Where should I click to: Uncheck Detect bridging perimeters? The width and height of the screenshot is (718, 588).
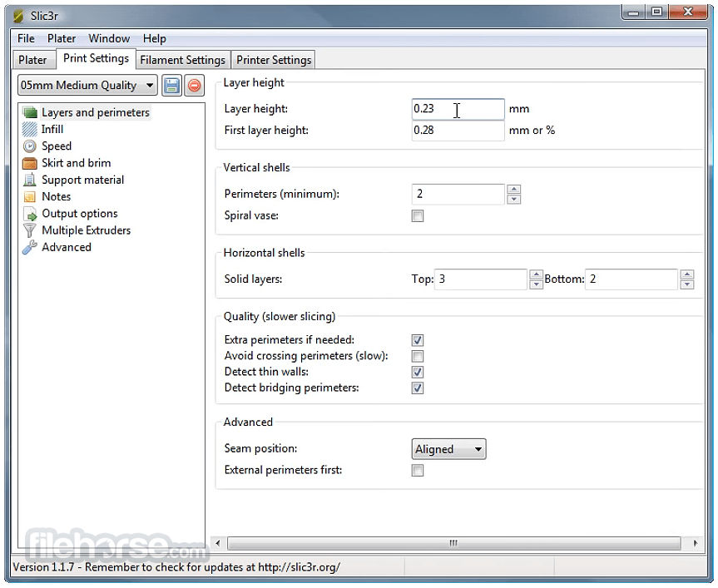417,388
